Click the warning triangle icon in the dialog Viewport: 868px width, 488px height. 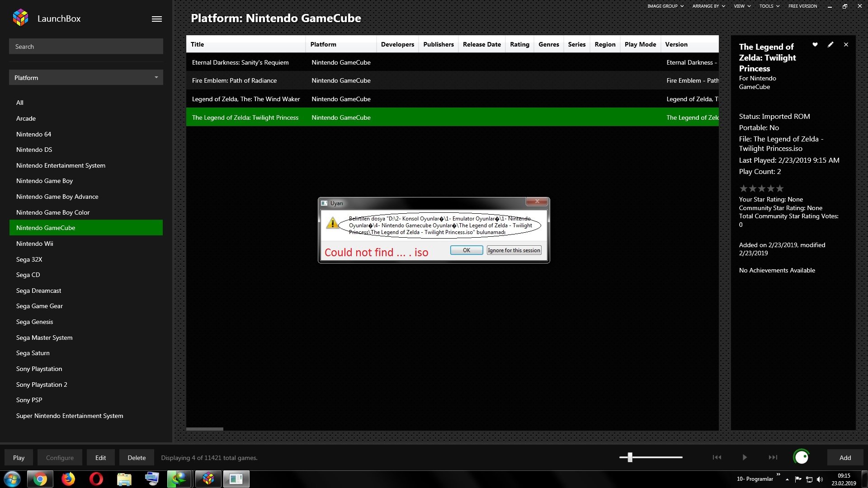[x=332, y=223]
